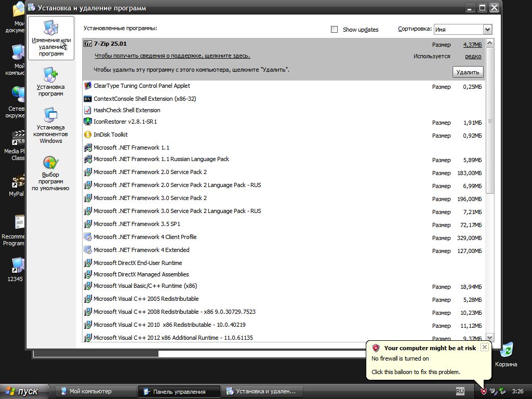This screenshot has width=532, height=399.
Task: Click the program list scroll-down arrow
Action: pyautogui.click(x=489, y=337)
